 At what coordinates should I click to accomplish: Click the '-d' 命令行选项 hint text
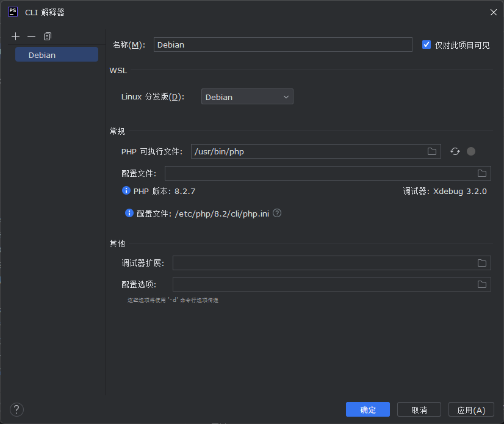(x=173, y=300)
